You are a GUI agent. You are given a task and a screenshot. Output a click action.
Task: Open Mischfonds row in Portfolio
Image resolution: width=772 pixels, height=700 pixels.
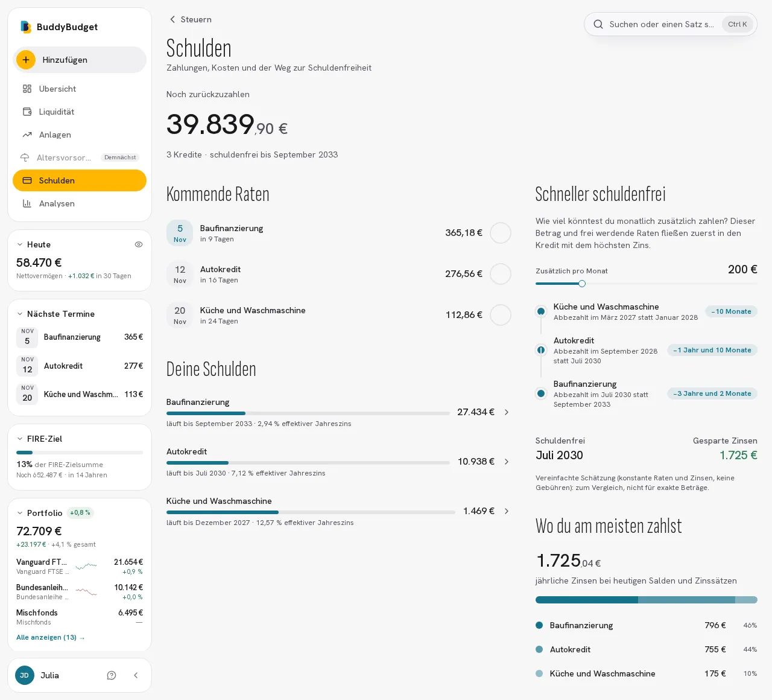(x=80, y=617)
